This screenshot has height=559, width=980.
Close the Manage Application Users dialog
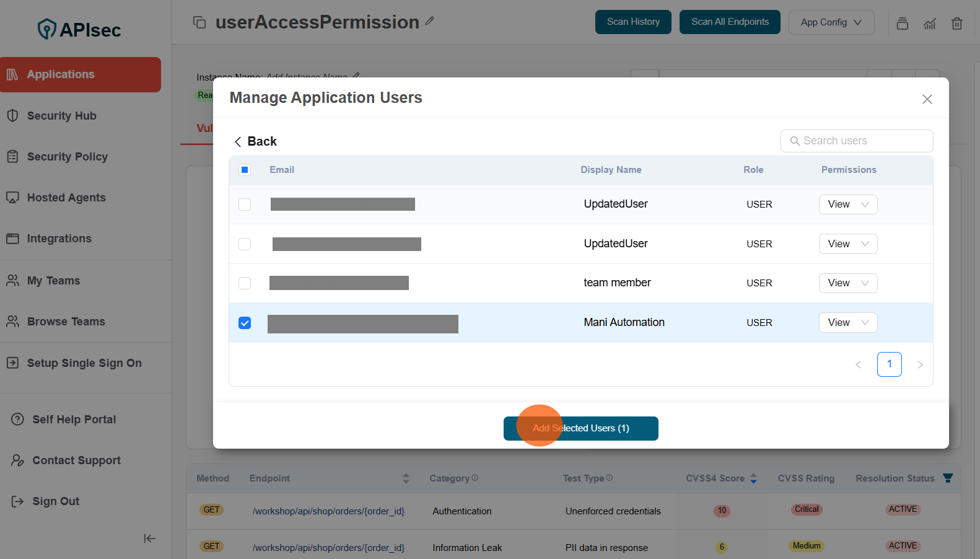927,99
